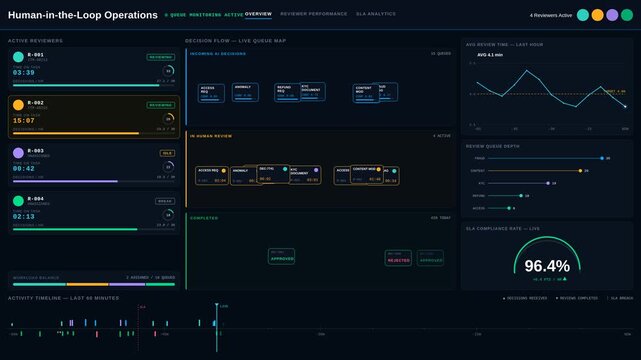Click the Access queue depth marker
641x360 pixels.
(x=509, y=208)
